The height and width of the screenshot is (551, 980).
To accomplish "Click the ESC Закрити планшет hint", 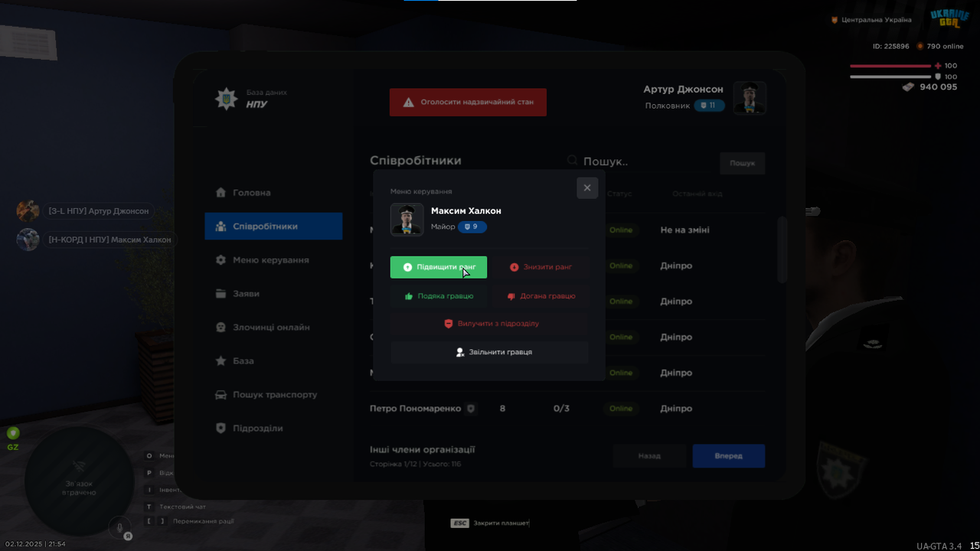I will pyautogui.click(x=490, y=523).
